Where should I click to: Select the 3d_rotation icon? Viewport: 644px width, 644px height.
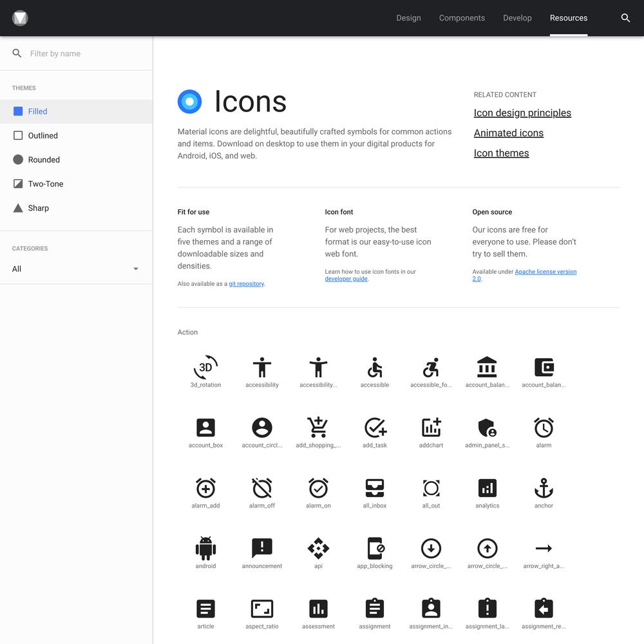tap(205, 367)
